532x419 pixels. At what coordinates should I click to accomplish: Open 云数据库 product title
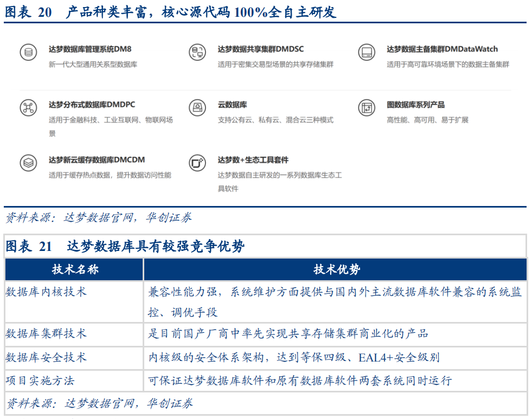[232, 105]
